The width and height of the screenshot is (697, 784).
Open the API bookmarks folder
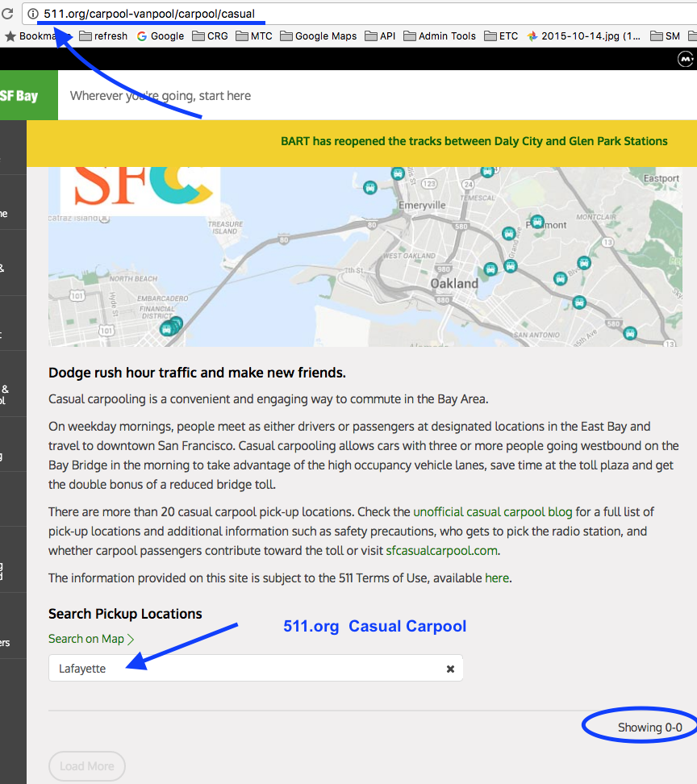pyautogui.click(x=380, y=36)
